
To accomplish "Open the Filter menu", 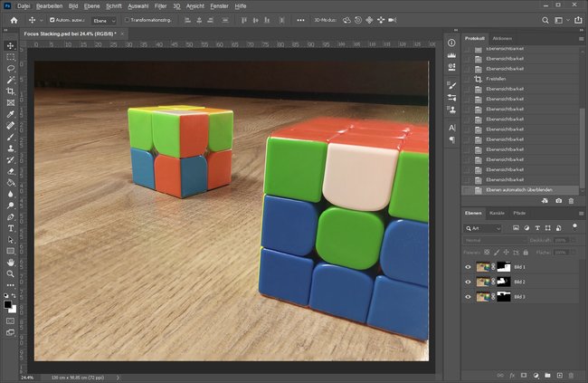I will [x=160, y=6].
